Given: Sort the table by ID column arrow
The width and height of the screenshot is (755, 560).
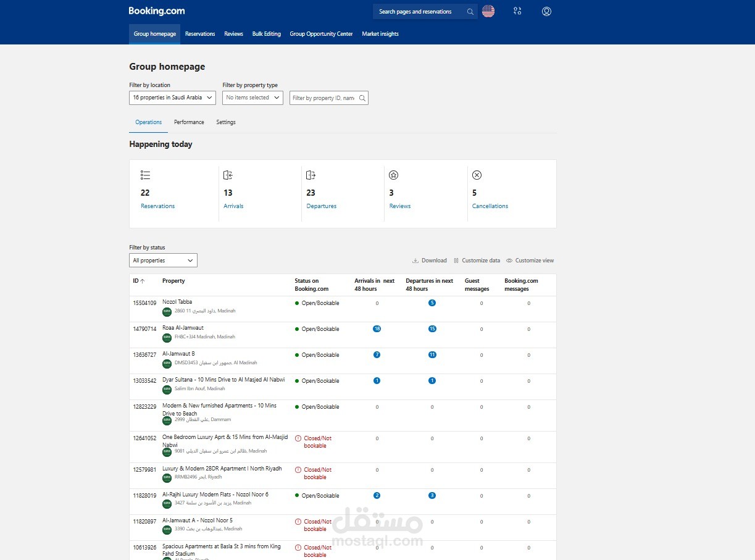Looking at the screenshot, I should [x=143, y=281].
